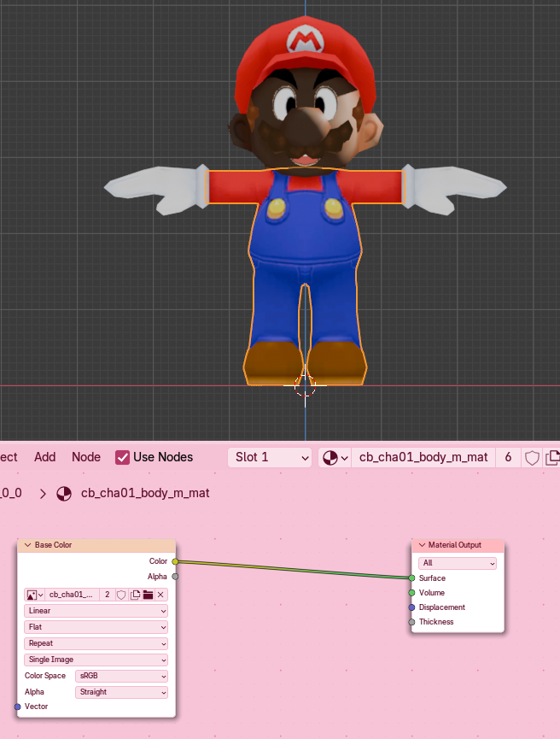
Task: Click the Volume input socket
Action: 411,592
